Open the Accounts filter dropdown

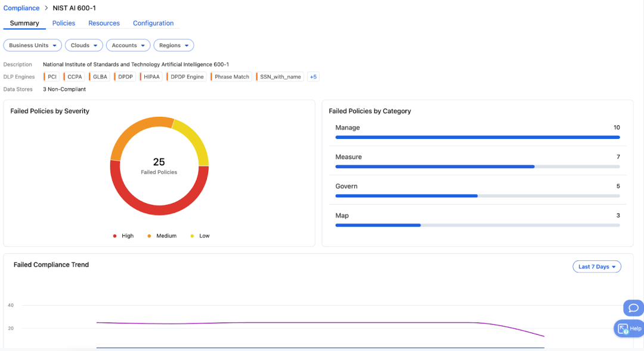tap(128, 45)
